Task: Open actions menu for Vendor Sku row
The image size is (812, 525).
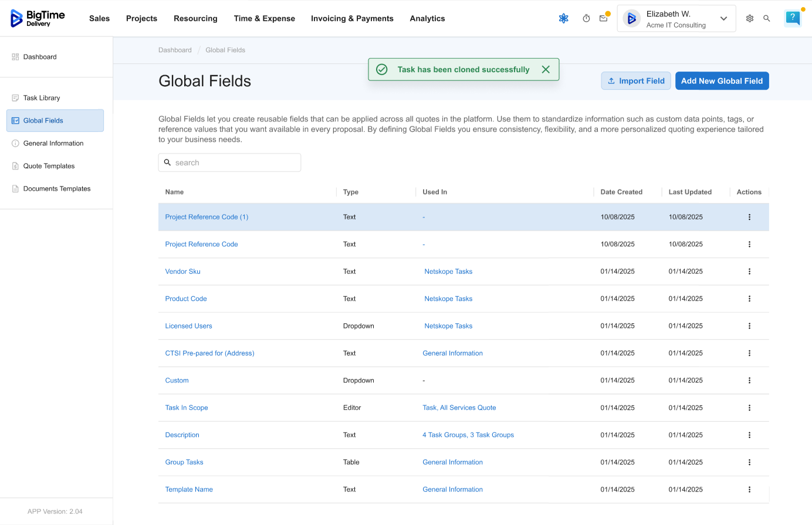Action: click(749, 272)
